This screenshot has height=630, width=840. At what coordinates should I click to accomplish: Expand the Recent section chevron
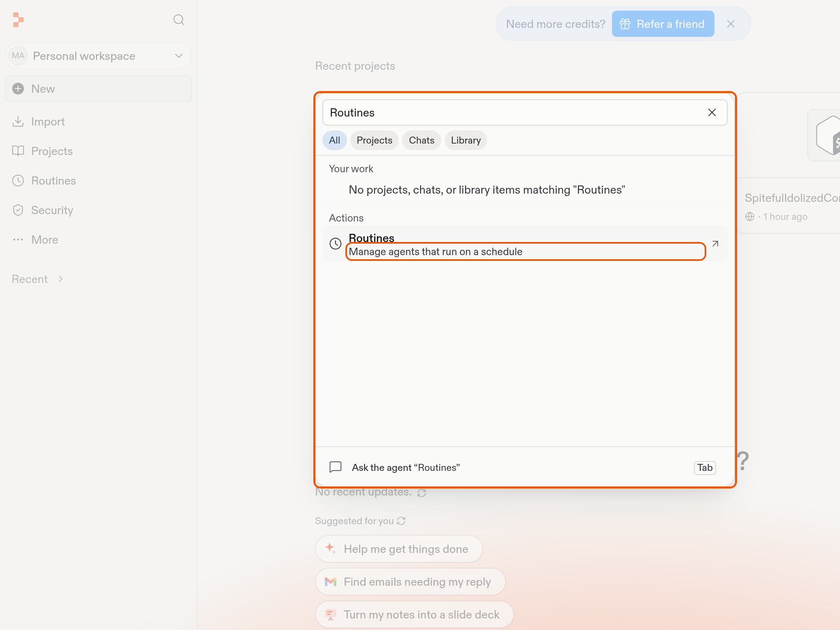61,279
